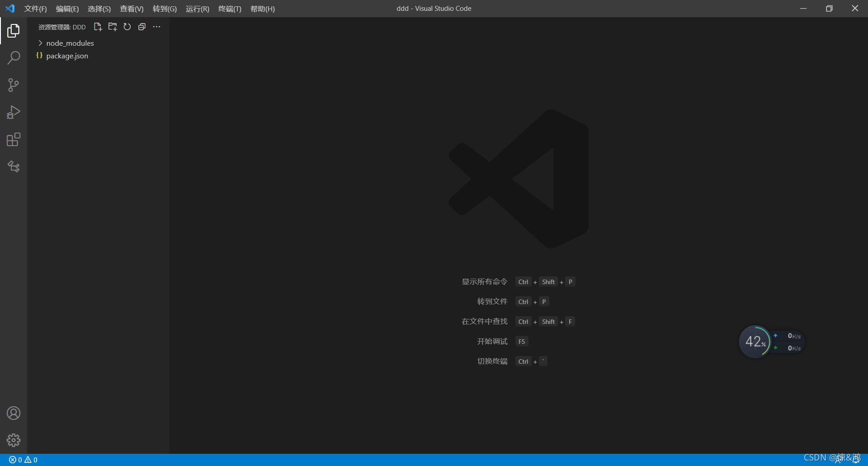Image resolution: width=868 pixels, height=466 pixels.
Task: Open the 查看(V) menu
Action: tap(132, 9)
